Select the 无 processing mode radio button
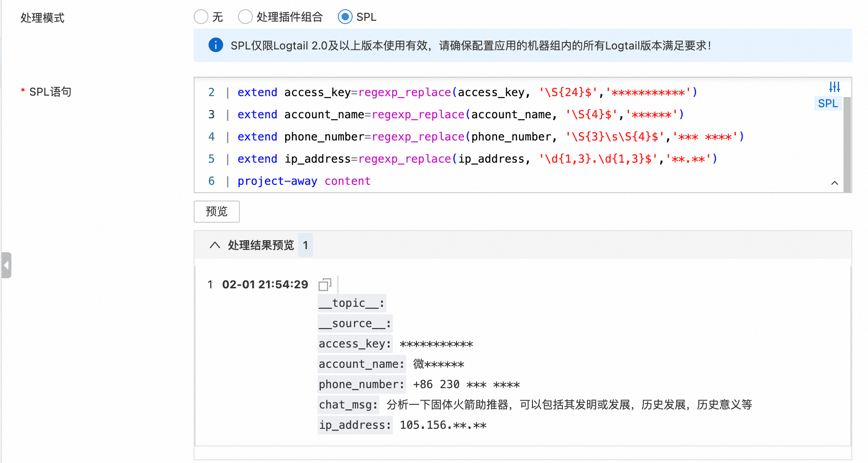868x463 pixels. click(x=201, y=17)
